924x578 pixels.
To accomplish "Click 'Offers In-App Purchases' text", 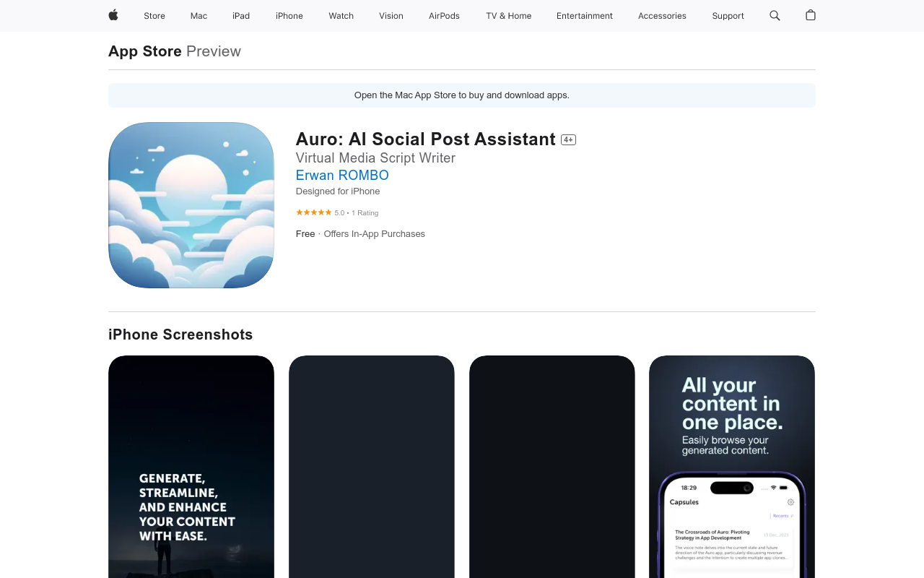I will click(374, 234).
